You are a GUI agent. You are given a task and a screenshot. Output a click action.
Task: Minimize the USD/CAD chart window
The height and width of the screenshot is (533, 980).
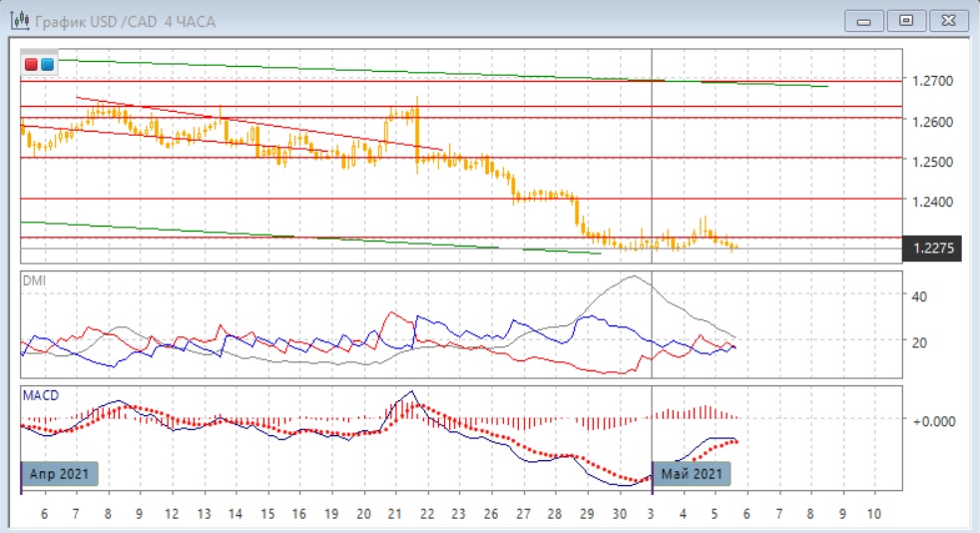pyautogui.click(x=864, y=20)
